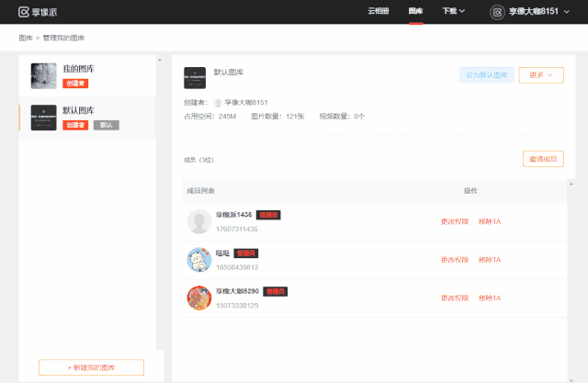Image resolution: width=588 pixels, height=383 pixels.
Task: Click the 邀请成员 button
Action: point(542,159)
